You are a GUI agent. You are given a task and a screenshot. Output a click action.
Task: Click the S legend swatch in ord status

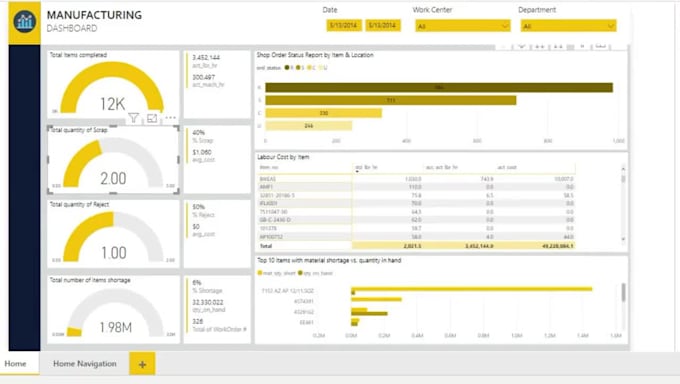point(298,68)
